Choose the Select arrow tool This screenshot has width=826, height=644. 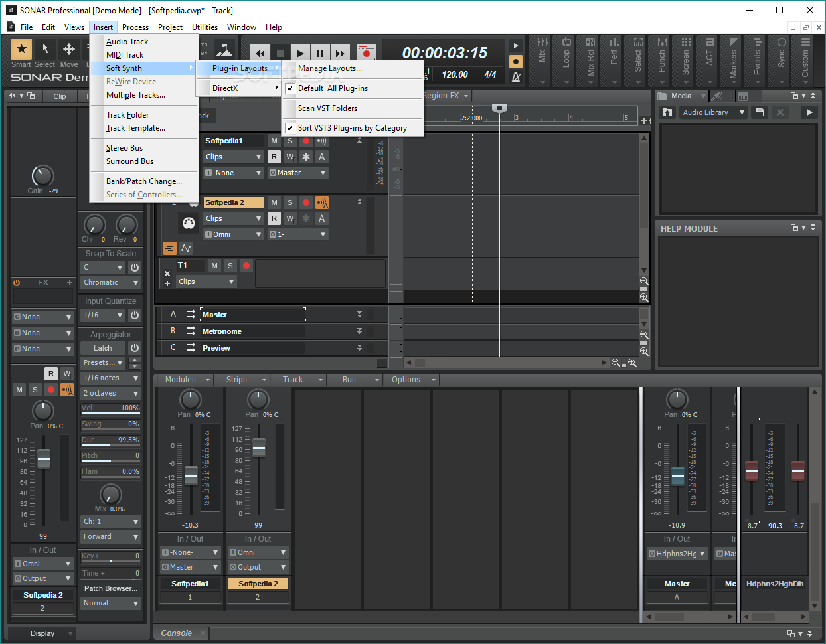[45, 48]
